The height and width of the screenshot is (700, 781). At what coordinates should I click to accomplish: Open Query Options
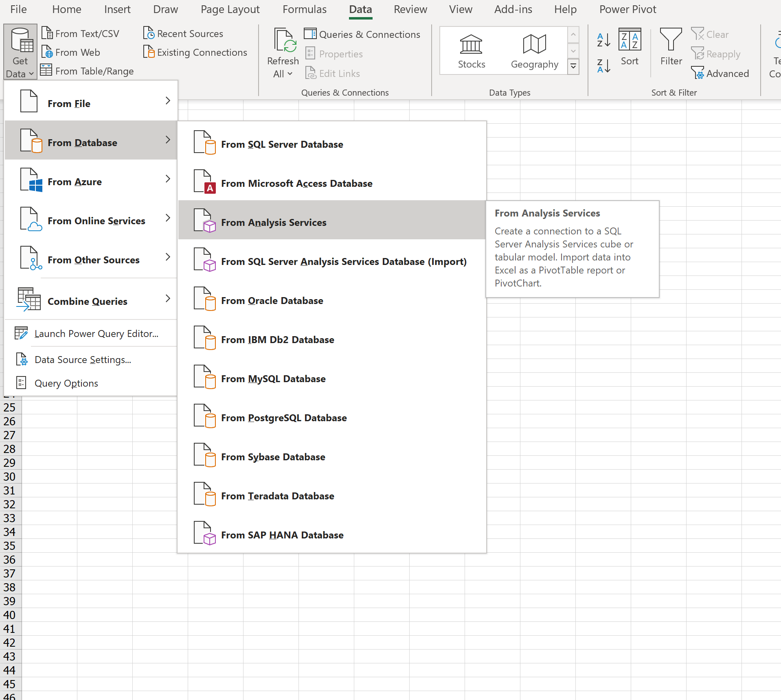tap(91, 383)
